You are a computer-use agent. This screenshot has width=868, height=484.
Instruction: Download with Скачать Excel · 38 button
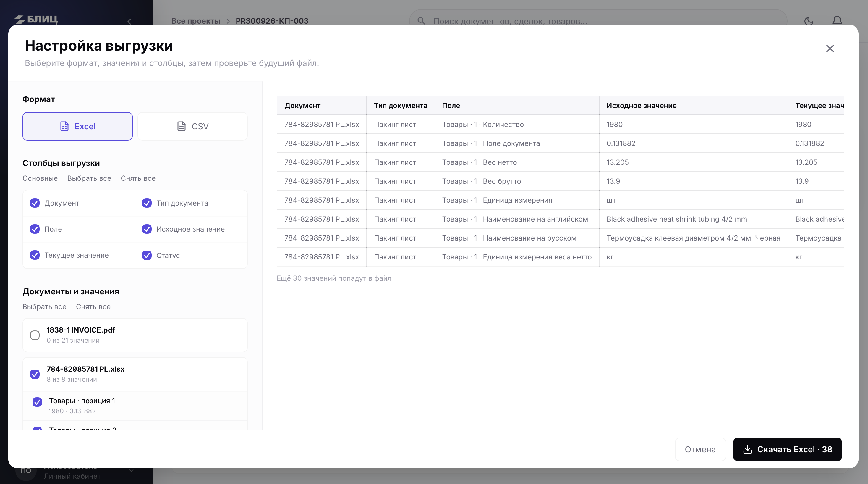788,449
